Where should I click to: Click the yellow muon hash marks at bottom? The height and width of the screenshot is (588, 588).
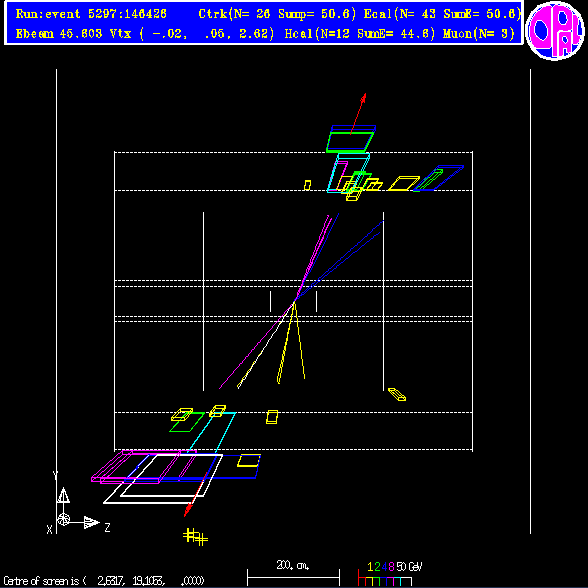195,537
